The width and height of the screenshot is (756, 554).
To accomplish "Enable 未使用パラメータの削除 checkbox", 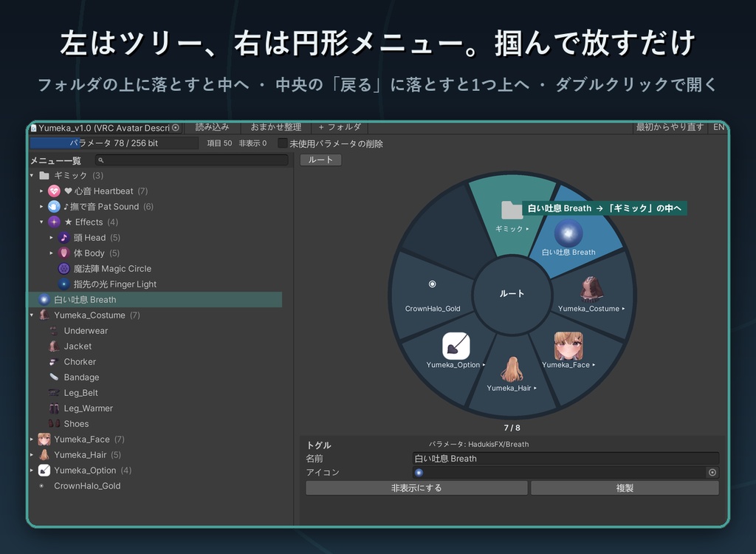I will click(283, 143).
